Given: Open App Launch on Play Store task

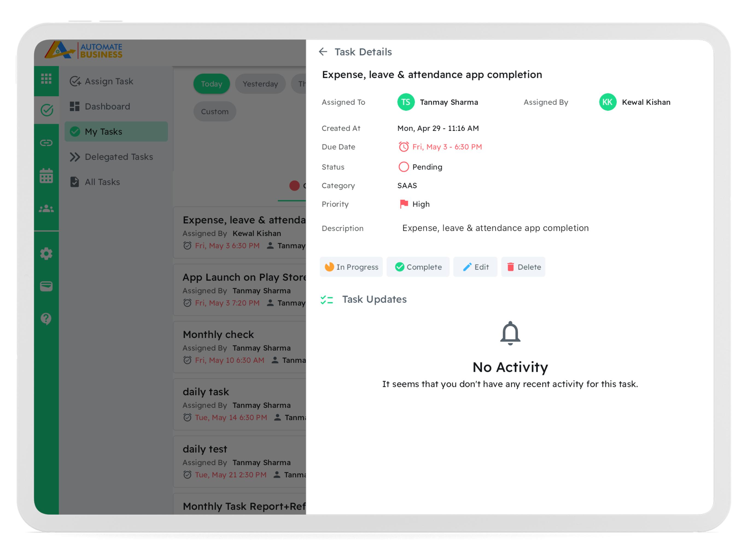Looking at the screenshot, I should pyautogui.click(x=240, y=290).
